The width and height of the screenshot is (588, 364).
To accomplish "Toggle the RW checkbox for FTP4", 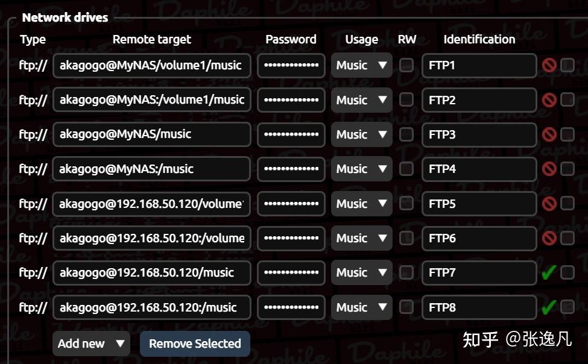I will [406, 169].
